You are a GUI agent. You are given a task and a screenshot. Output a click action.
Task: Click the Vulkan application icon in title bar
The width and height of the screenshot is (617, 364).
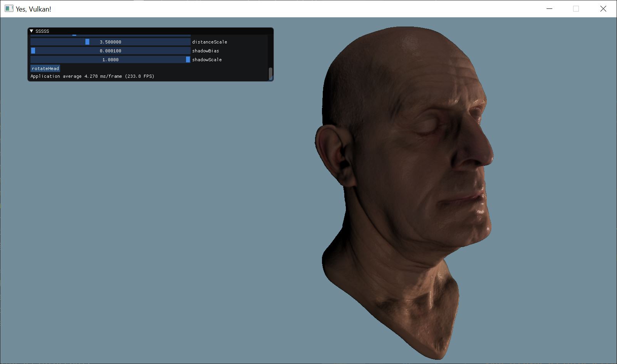9,8
